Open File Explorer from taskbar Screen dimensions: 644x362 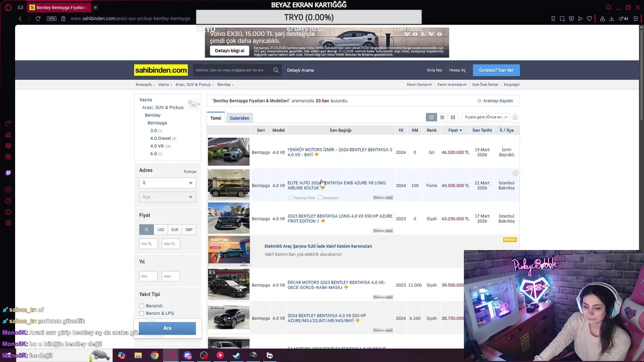[x=138, y=355]
